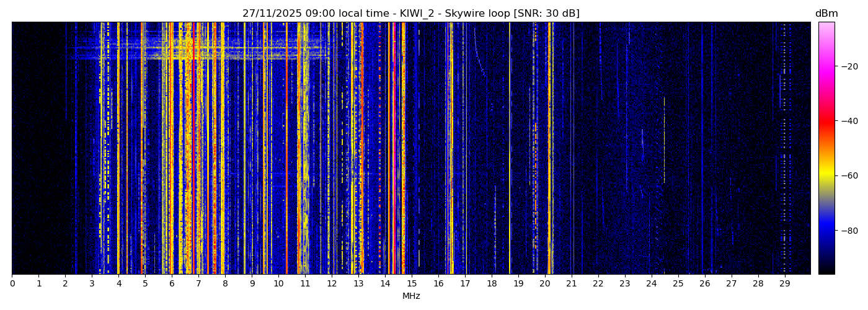Click the -60 colorbar tick label
The image size is (868, 310).
click(x=849, y=175)
